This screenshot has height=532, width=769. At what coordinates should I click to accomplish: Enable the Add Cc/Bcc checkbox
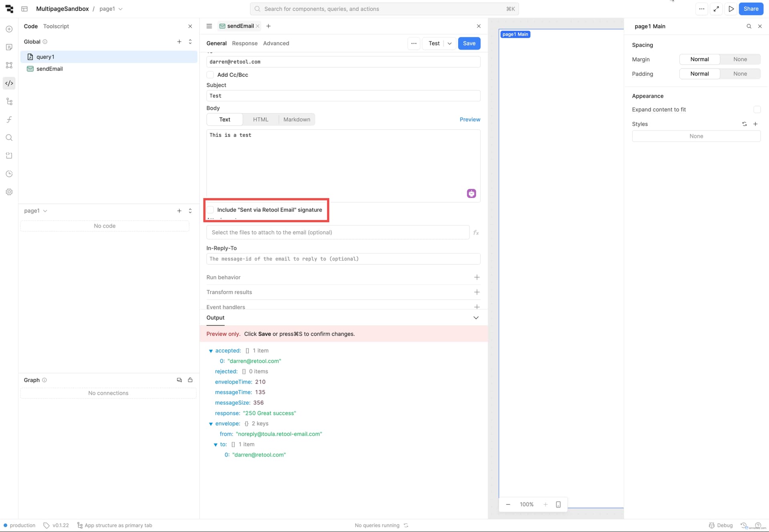(x=210, y=75)
